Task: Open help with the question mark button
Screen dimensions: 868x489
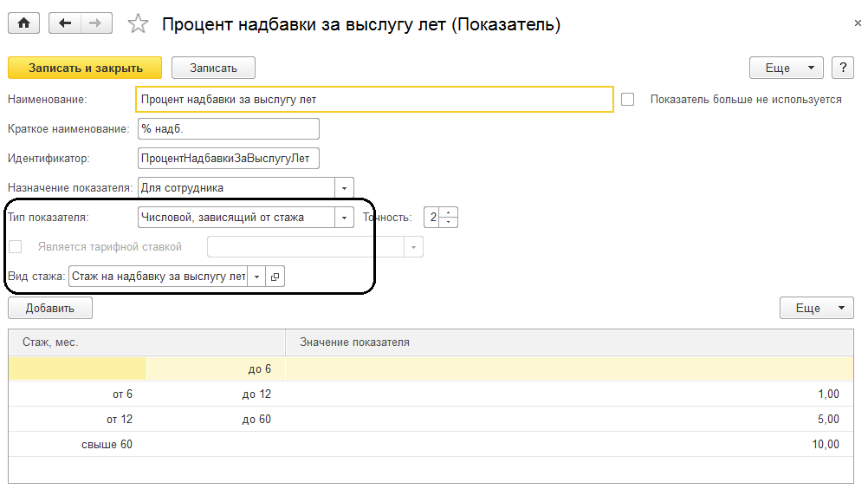Action: pyautogui.click(x=843, y=68)
